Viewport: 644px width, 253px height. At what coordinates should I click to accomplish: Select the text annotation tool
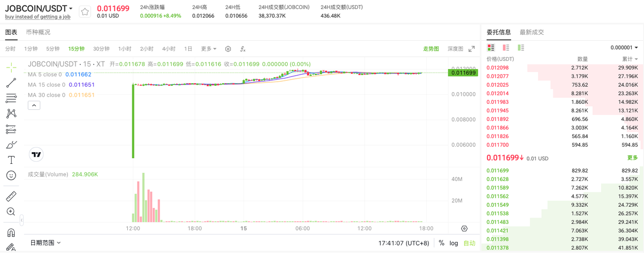(11, 160)
